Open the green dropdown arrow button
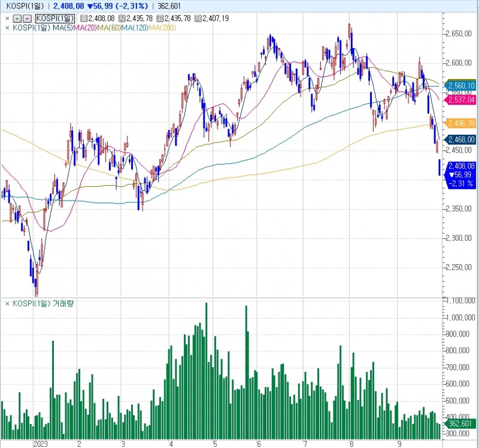 coord(18,19)
